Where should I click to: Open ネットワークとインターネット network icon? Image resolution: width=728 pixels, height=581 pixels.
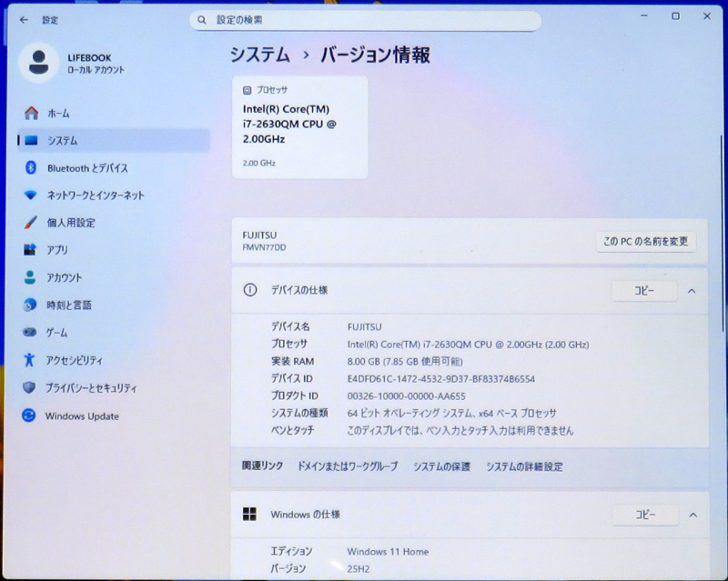(x=31, y=195)
